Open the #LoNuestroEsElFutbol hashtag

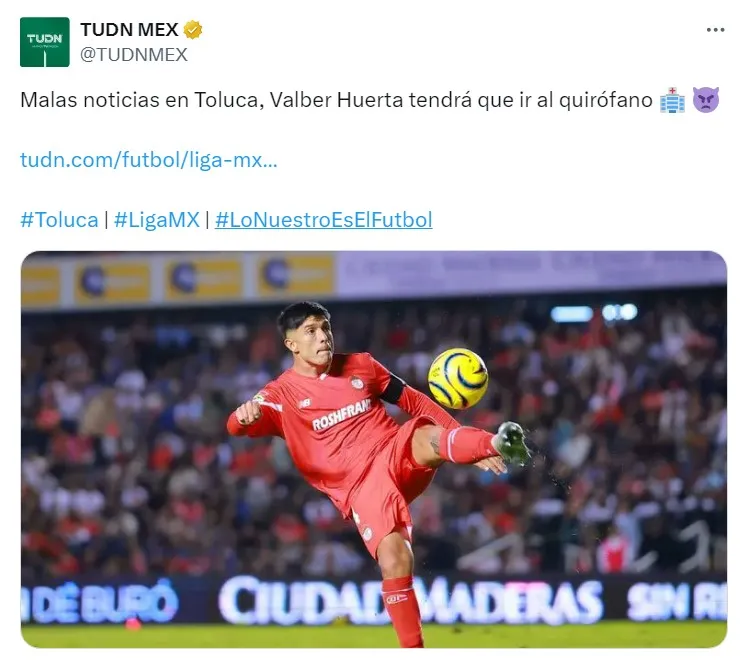(x=323, y=220)
